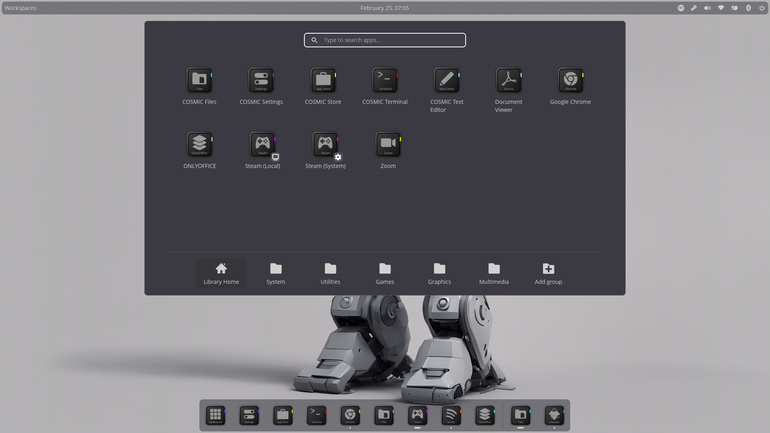This screenshot has width=770, height=433.
Task: Open the Utilities group folder
Action: pyautogui.click(x=330, y=273)
